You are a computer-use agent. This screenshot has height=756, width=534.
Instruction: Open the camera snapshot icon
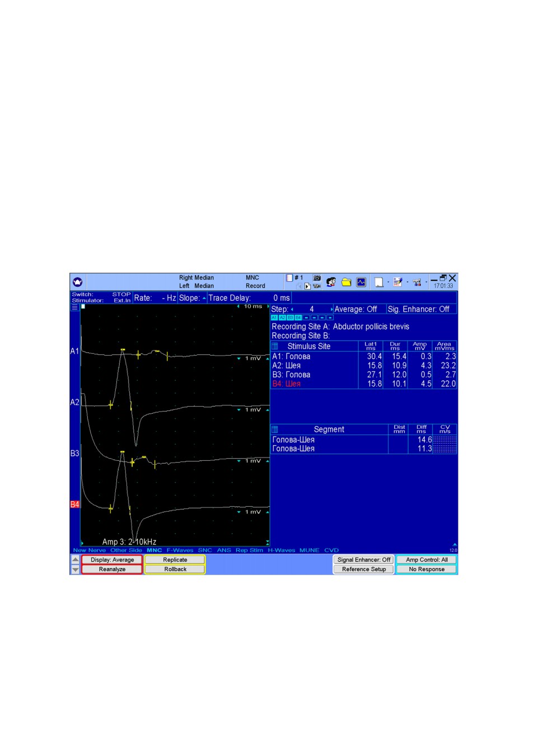[317, 278]
